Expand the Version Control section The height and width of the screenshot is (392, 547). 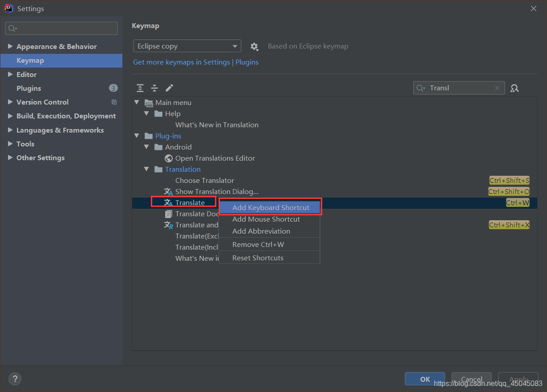(x=10, y=102)
